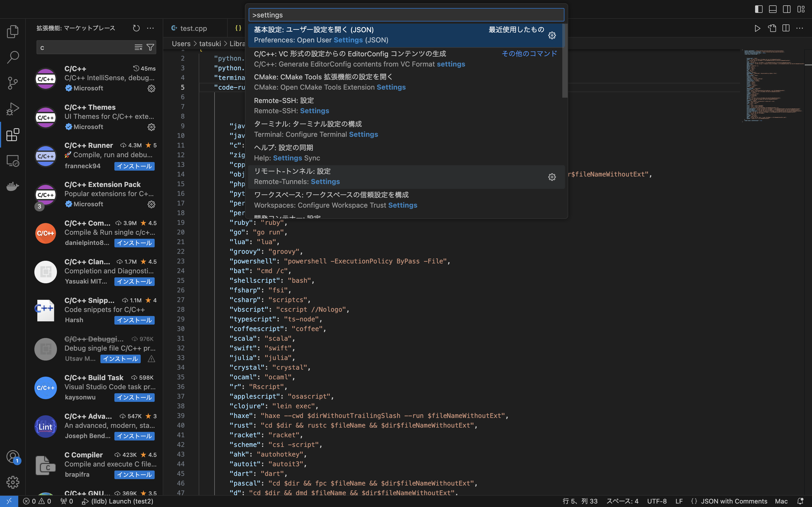
Task: Click JSON with Comments language mode
Action: tap(734, 501)
